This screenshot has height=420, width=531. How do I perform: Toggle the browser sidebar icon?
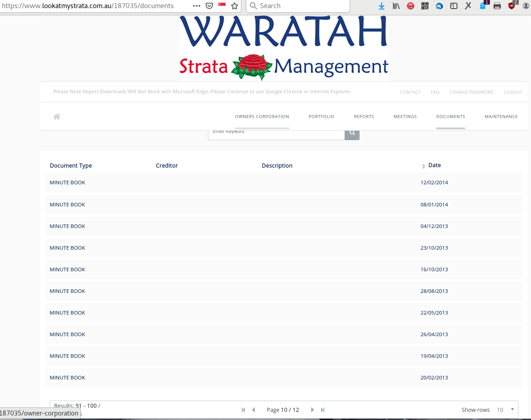coord(454,6)
